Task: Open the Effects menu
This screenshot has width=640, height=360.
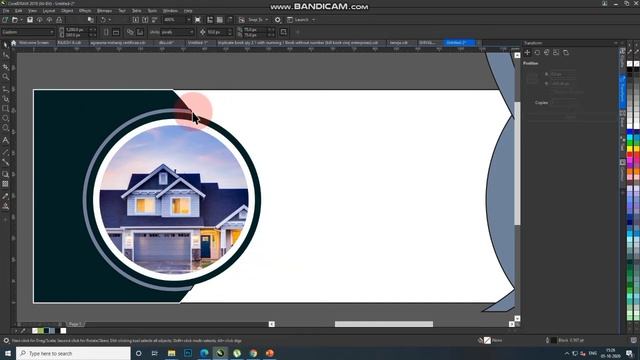Action: pyautogui.click(x=85, y=11)
